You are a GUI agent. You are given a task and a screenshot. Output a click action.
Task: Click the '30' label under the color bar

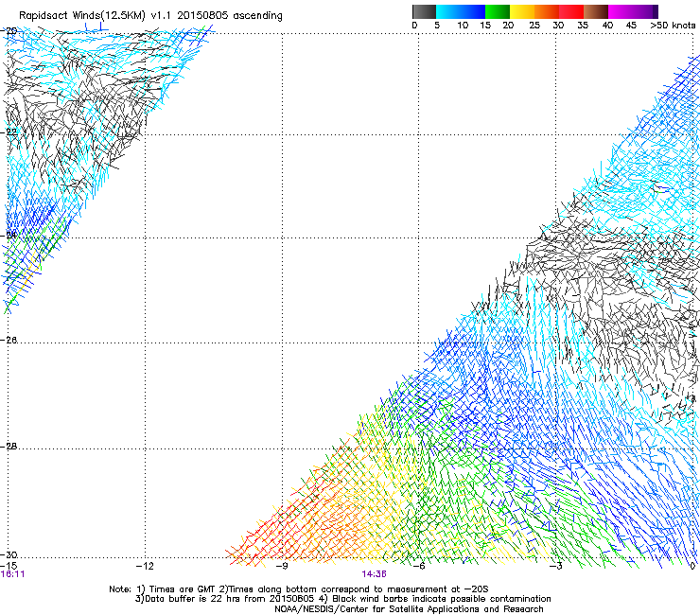pyautogui.click(x=558, y=26)
